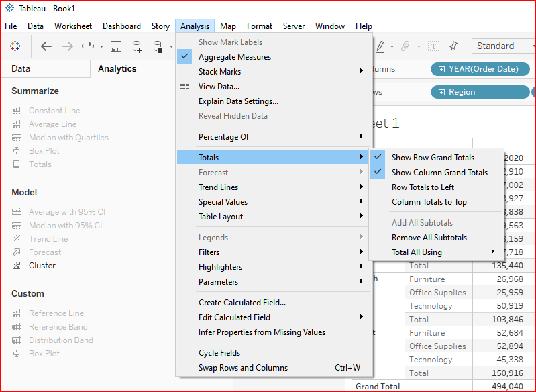This screenshot has width=536, height=392.
Task: Click the 135,440 total cell
Action: point(507,265)
